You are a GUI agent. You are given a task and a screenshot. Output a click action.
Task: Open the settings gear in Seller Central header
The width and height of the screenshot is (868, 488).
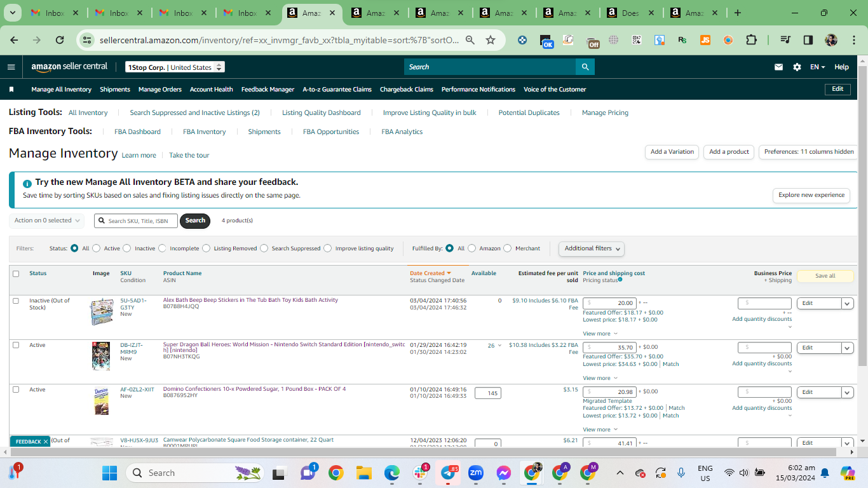(x=797, y=67)
